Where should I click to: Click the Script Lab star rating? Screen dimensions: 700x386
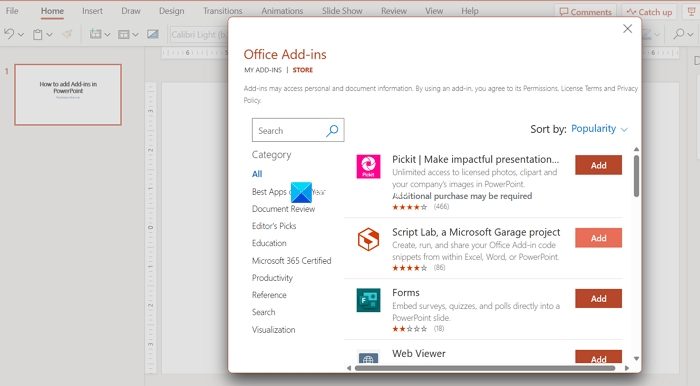pos(409,268)
